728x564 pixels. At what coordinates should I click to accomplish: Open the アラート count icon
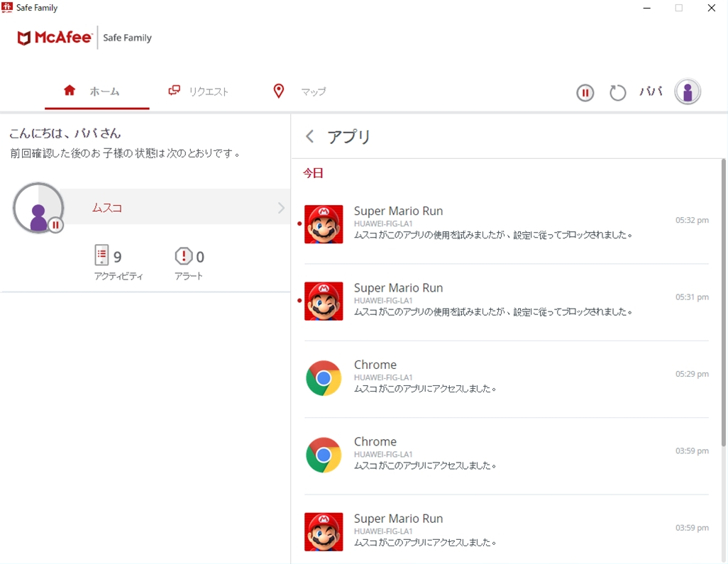tap(183, 256)
